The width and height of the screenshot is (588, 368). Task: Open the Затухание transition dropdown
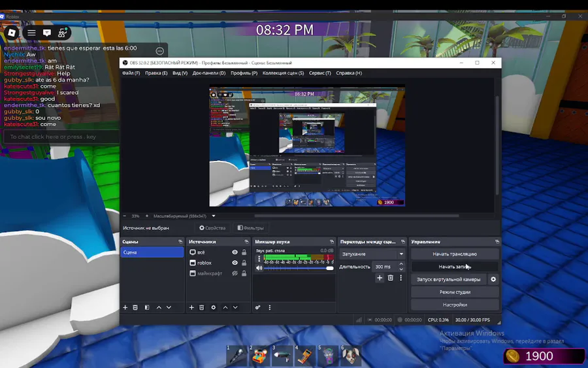pos(372,254)
